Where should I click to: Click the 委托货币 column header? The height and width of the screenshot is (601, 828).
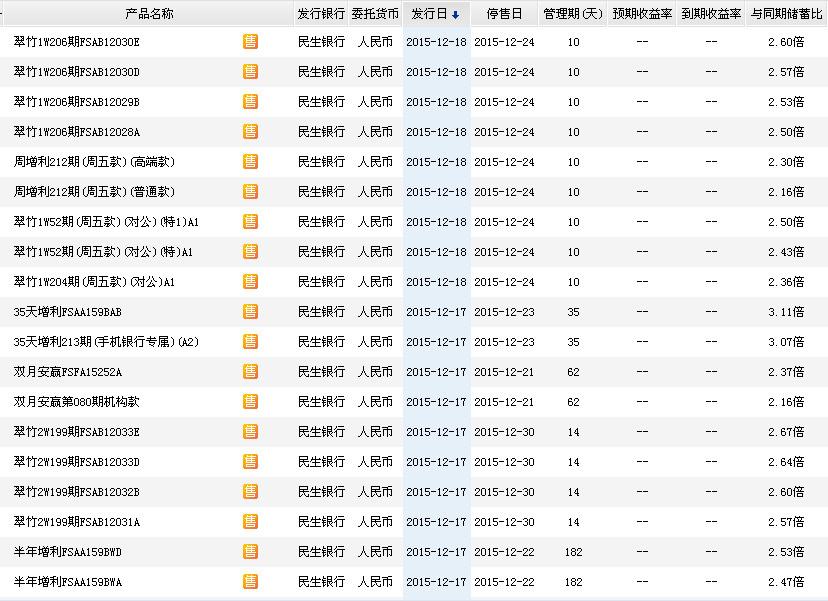click(x=375, y=14)
